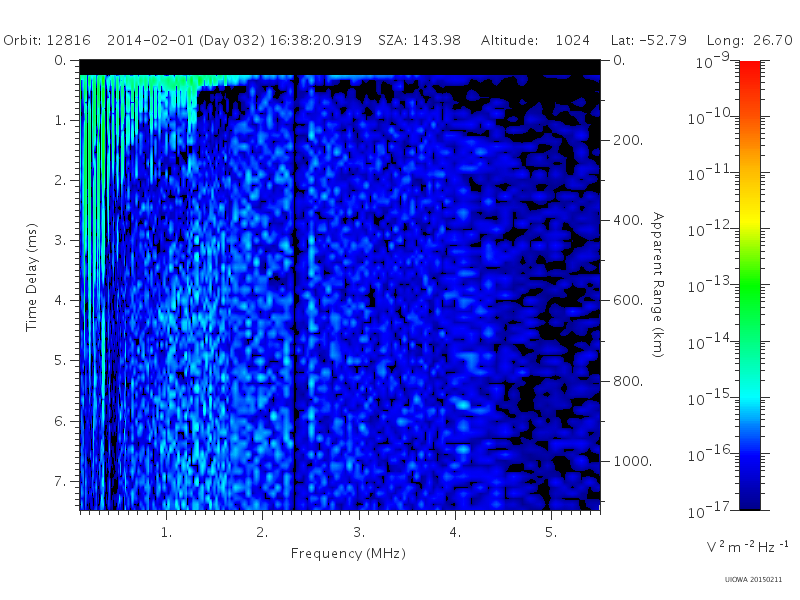
Task: Click the Frequency (MHz) axis title
Action: [x=348, y=554]
